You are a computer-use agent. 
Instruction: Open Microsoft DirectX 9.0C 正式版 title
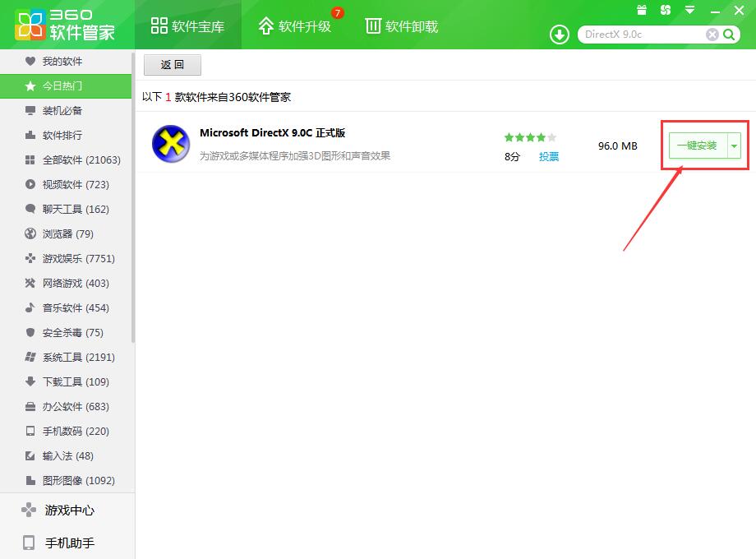[273, 133]
